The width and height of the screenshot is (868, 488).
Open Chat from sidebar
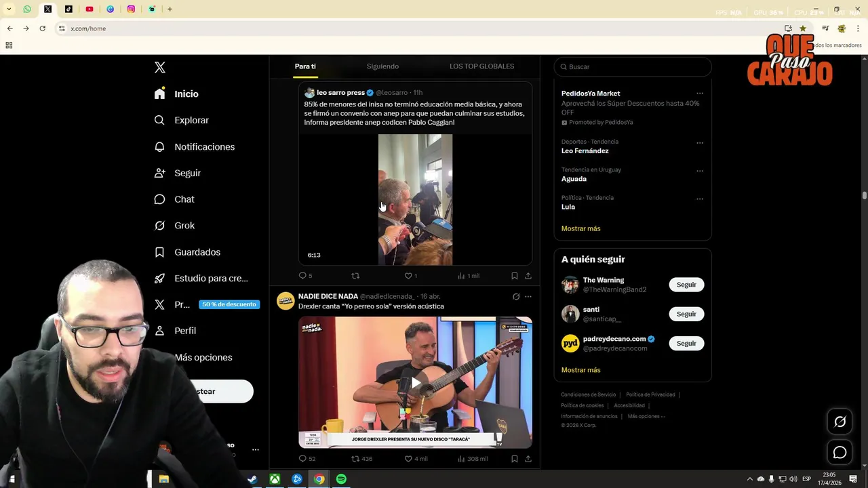click(x=174, y=199)
